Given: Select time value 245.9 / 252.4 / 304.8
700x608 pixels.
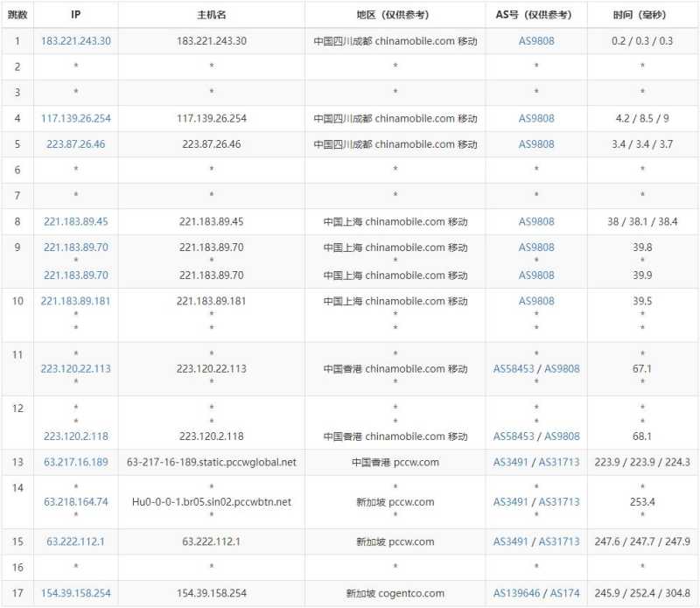Looking at the screenshot, I should (x=642, y=593).
